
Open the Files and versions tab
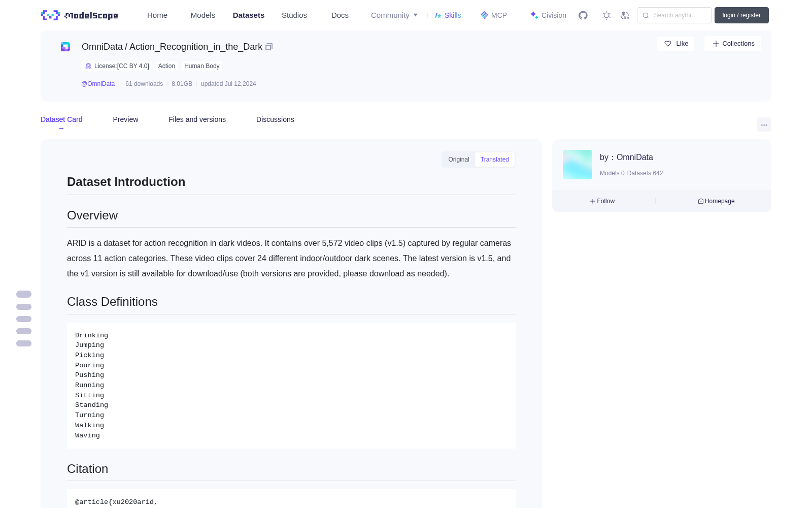[x=197, y=119]
